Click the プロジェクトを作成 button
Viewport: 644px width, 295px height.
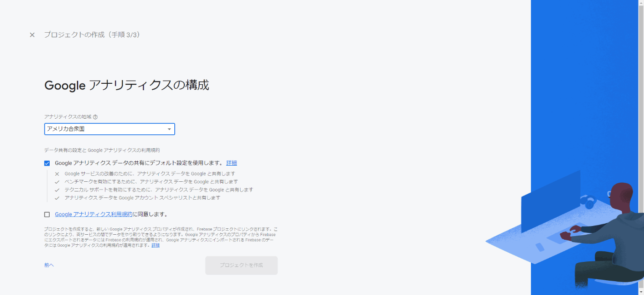[x=241, y=266]
